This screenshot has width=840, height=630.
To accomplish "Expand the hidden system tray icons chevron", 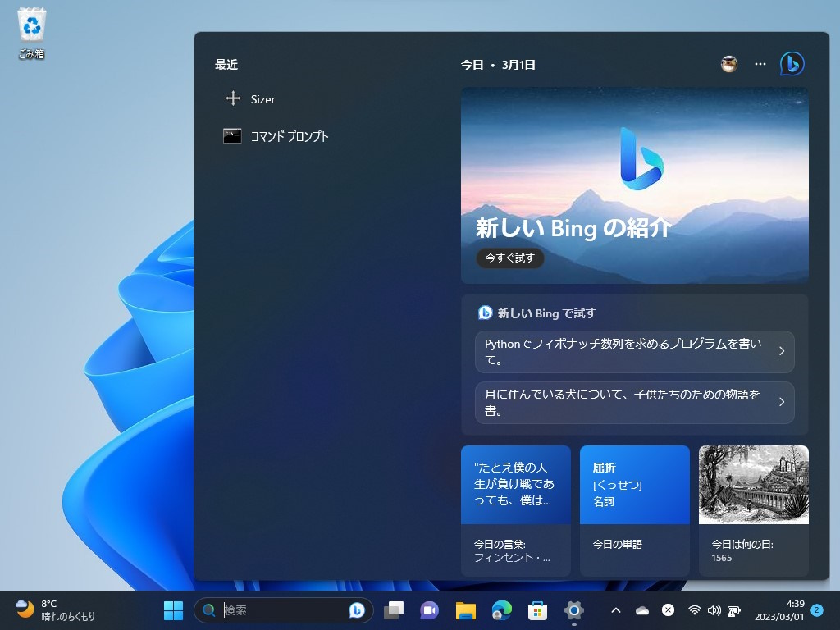I will click(x=615, y=611).
